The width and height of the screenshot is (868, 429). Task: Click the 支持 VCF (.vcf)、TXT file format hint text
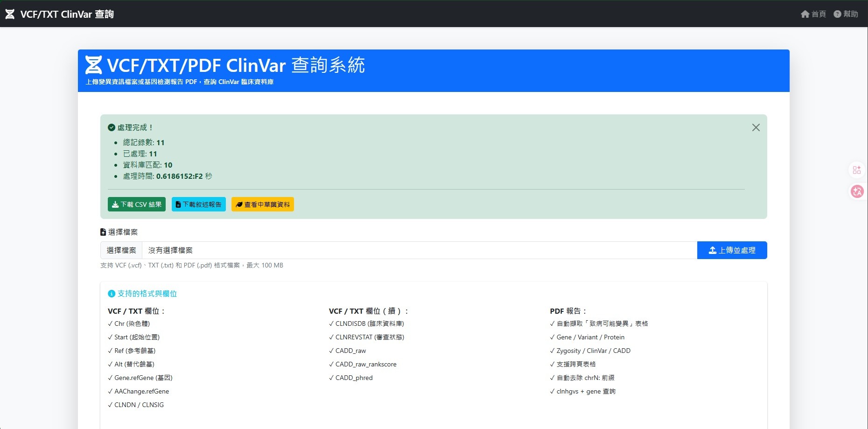click(x=192, y=265)
